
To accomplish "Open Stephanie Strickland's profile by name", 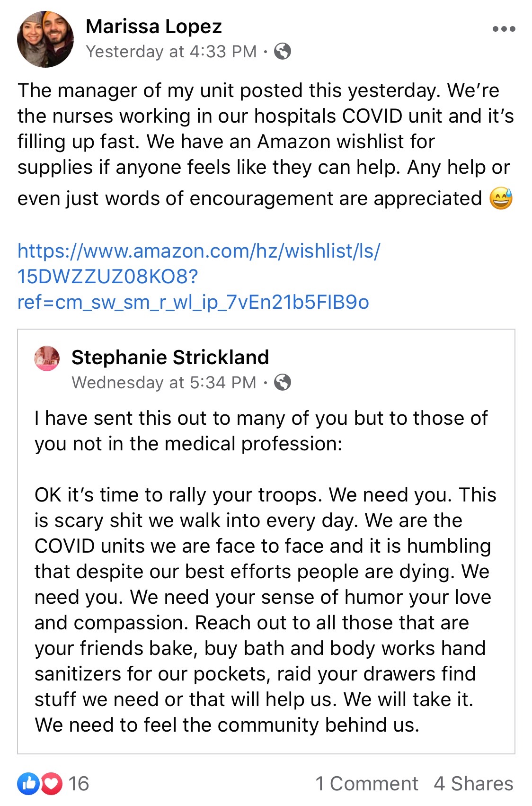I will point(170,357).
